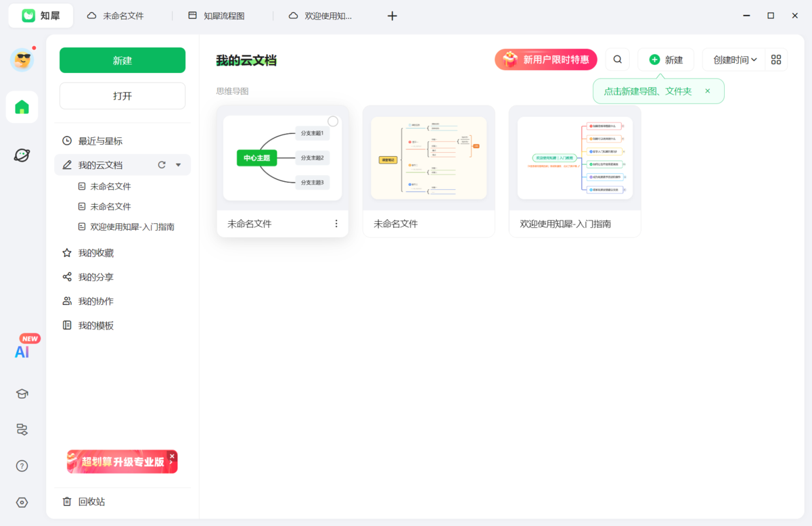Click the green home icon in sidebar
Viewport: 812px width, 526px height.
[x=22, y=107]
